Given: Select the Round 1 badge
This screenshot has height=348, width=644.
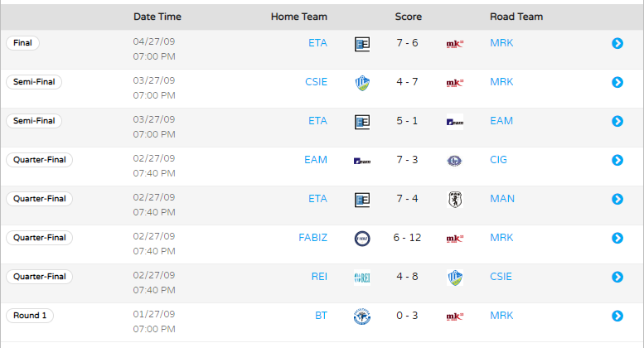Looking at the screenshot, I should tap(30, 316).
